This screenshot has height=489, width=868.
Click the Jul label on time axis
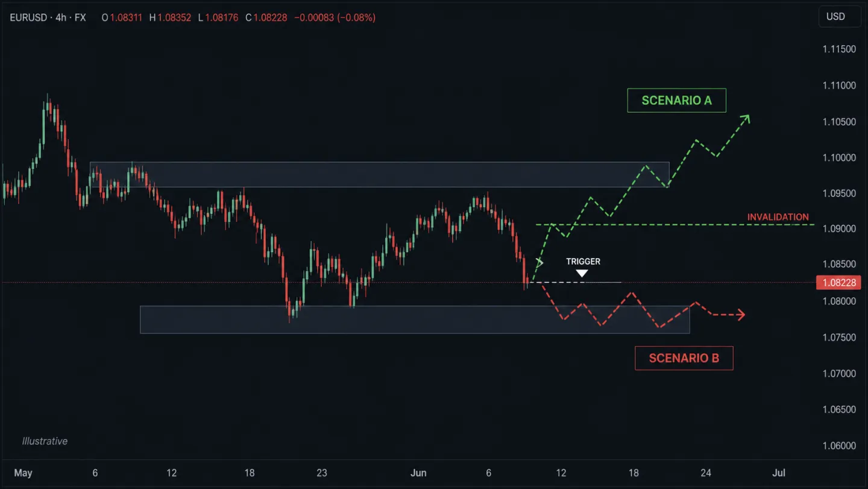tap(779, 473)
